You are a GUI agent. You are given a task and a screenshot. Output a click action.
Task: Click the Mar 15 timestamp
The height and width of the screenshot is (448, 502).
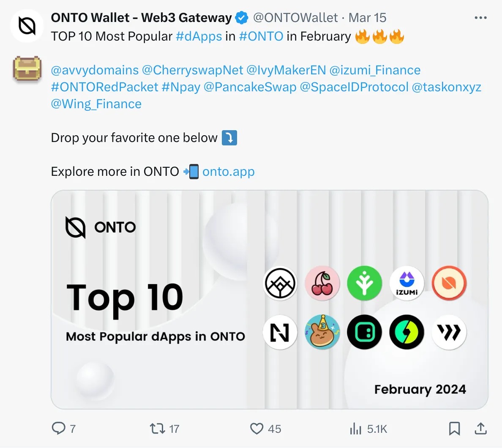coord(367,18)
